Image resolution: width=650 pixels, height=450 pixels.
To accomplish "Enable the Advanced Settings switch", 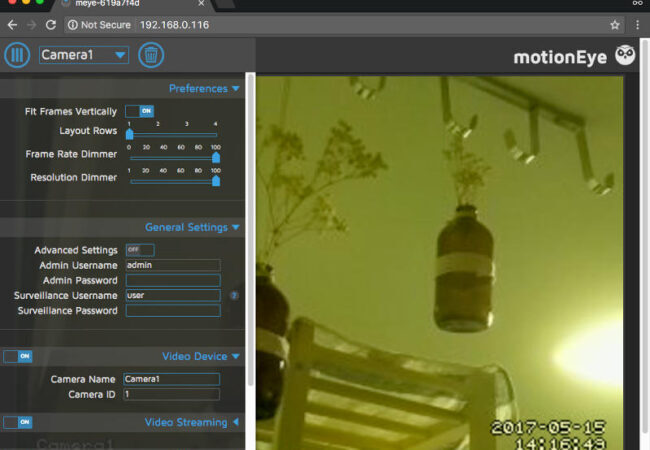I will click(139, 250).
